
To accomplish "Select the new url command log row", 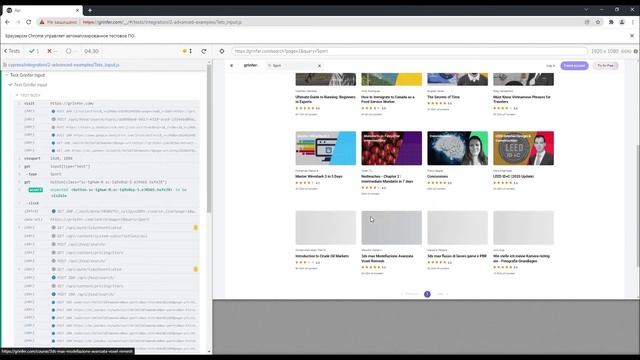I will pyautogui.click(x=107, y=219).
